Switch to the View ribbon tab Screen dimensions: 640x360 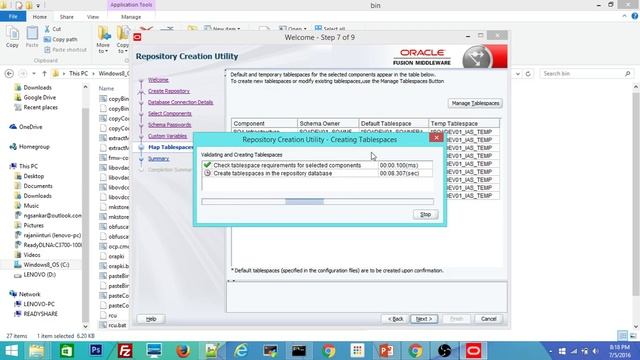coord(93,17)
